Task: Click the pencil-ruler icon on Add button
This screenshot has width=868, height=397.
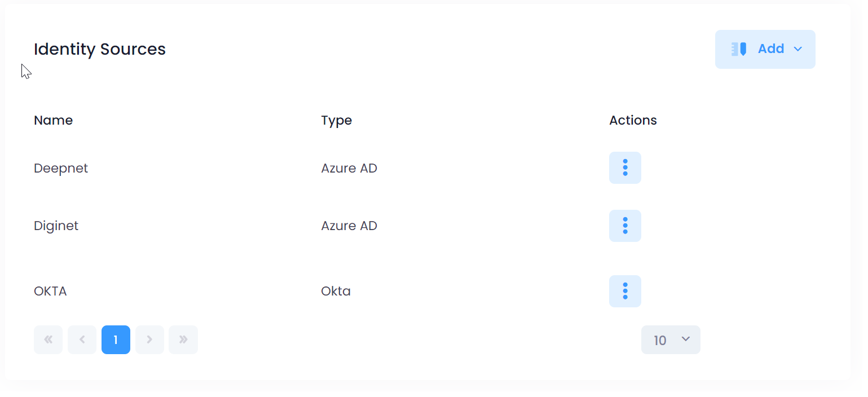Action: tap(739, 49)
